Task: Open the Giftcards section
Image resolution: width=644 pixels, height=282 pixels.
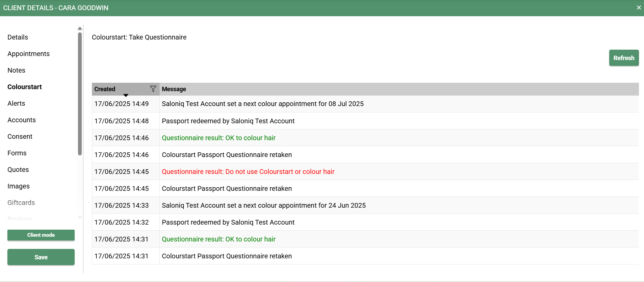Action: (21, 203)
